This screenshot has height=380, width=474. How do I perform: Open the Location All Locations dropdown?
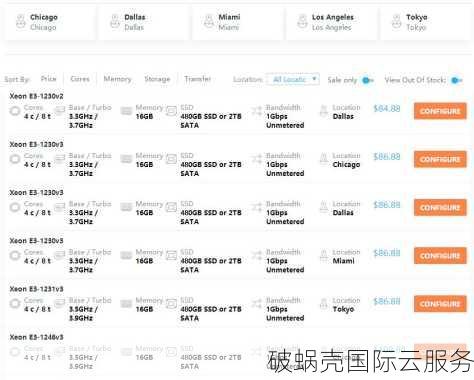coord(293,79)
